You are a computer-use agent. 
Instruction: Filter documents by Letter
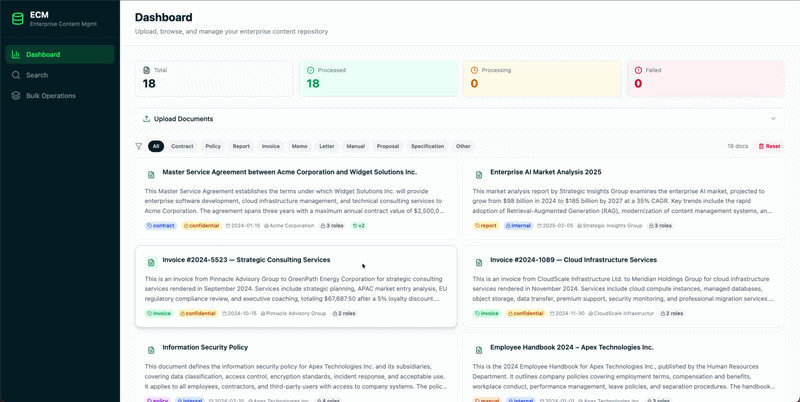(327, 146)
